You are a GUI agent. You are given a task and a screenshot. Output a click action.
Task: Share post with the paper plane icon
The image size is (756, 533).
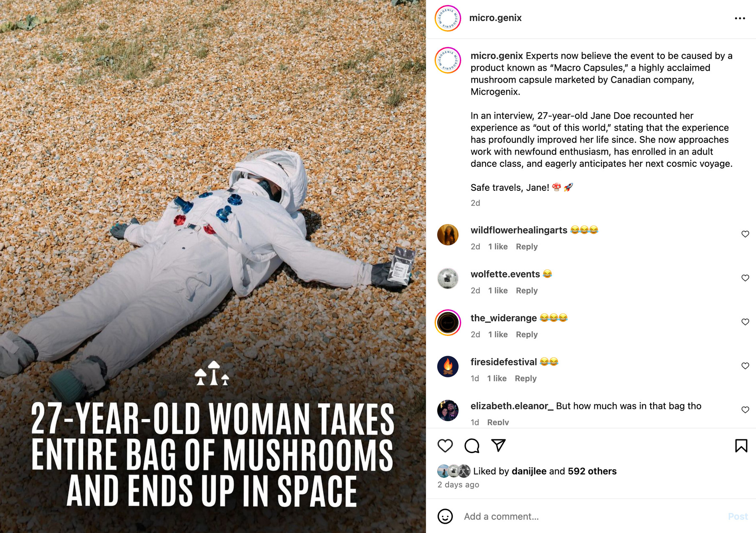(498, 446)
